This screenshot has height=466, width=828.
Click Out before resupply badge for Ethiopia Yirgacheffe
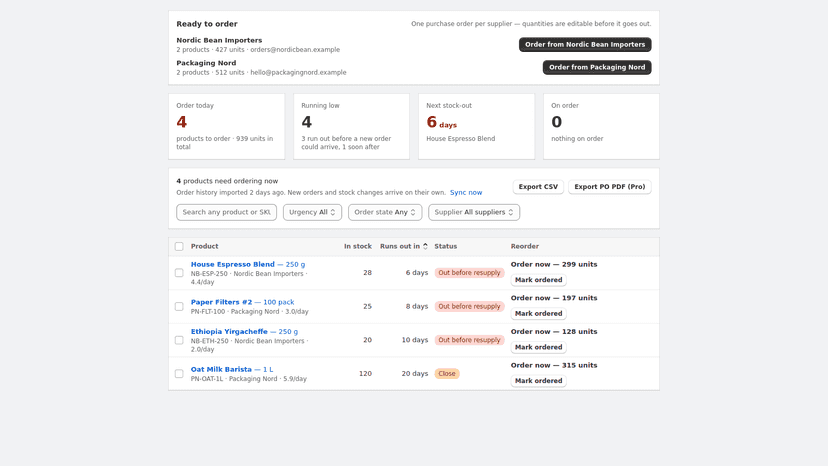point(469,340)
